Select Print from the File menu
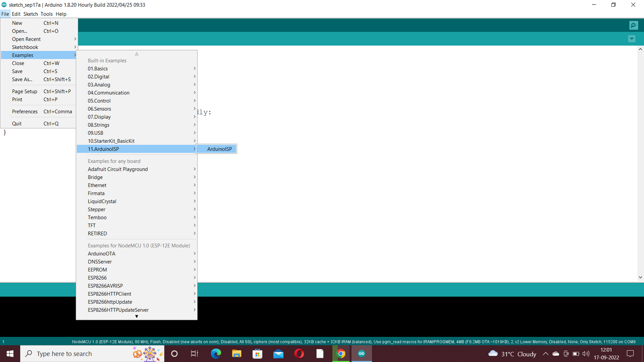 coord(39,99)
